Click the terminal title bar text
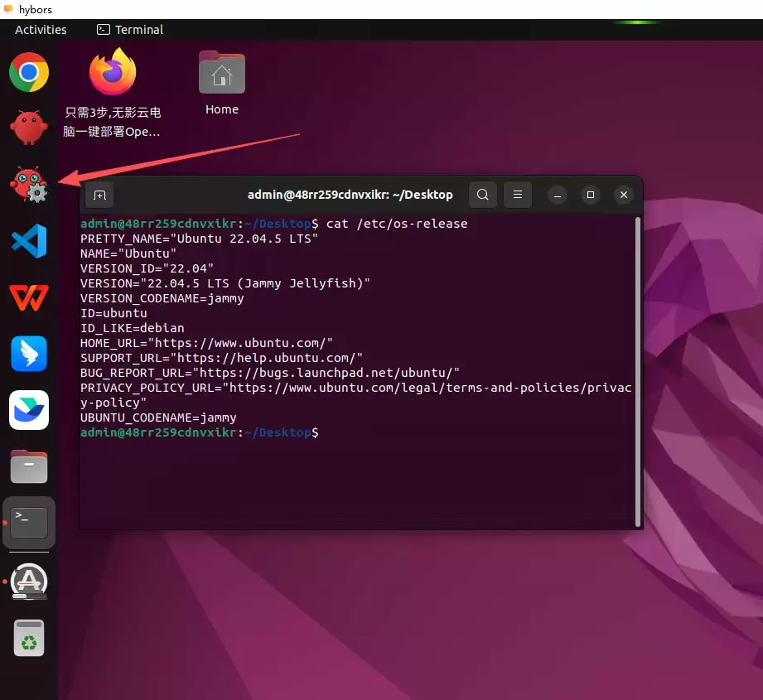The image size is (763, 700). click(x=350, y=196)
